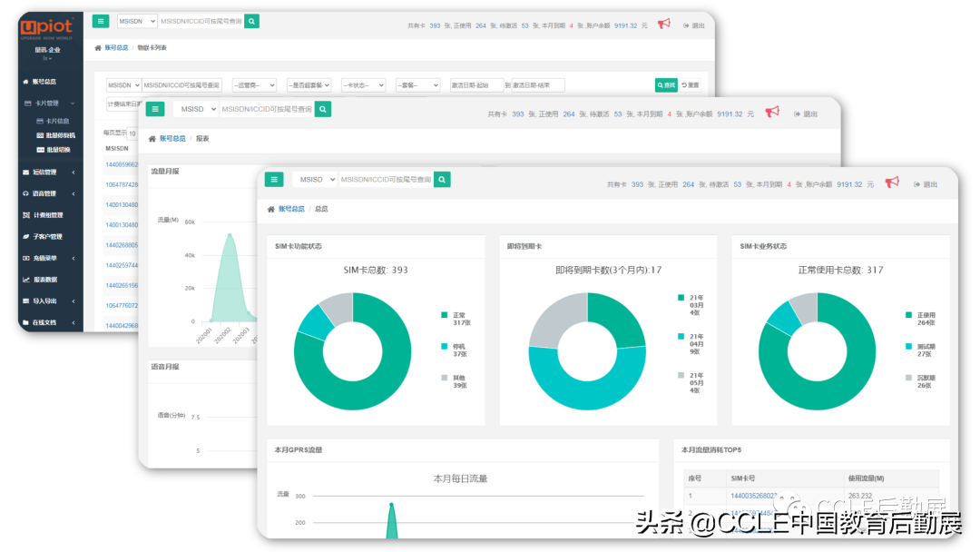Click 退出 in the 总览 window
Screen dimensions: 980x552
[x=926, y=184]
